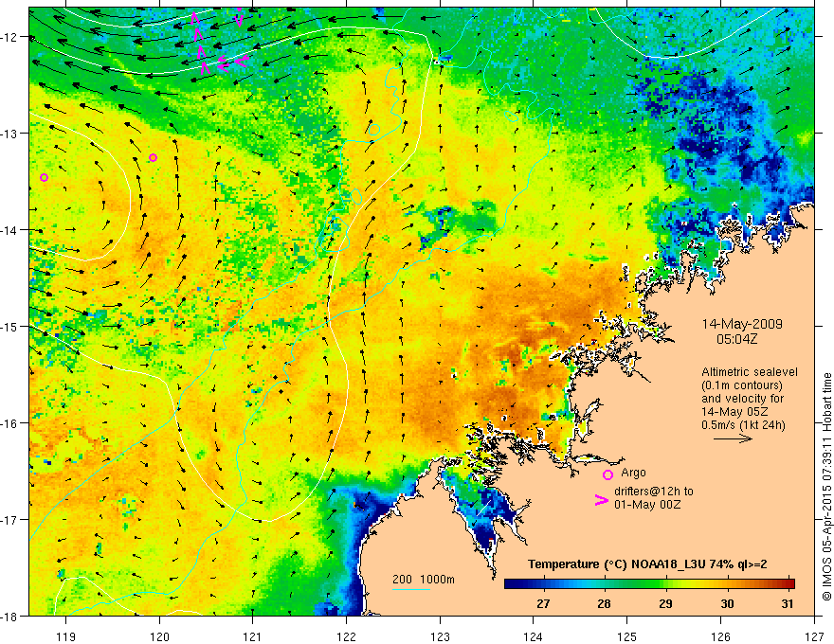Click the 27 tick on the colorbar
834x644 pixels.
[543, 603]
